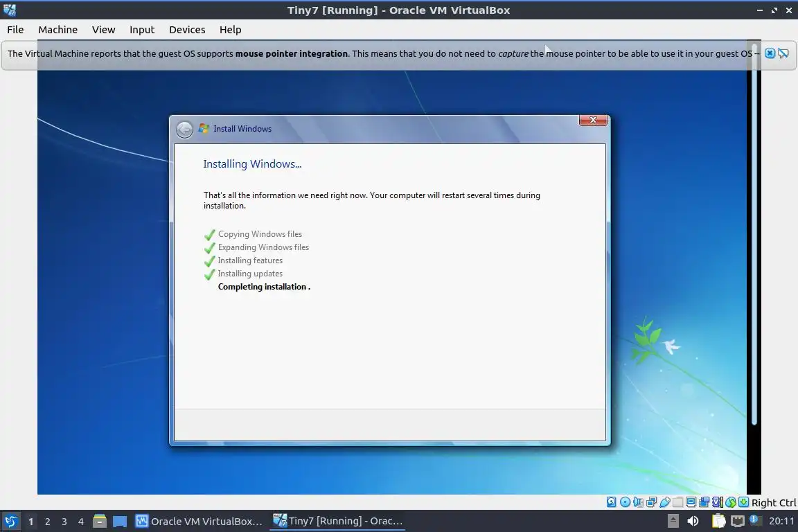Click 'Expanding Windows files' step
This screenshot has width=798, height=532.
click(264, 247)
